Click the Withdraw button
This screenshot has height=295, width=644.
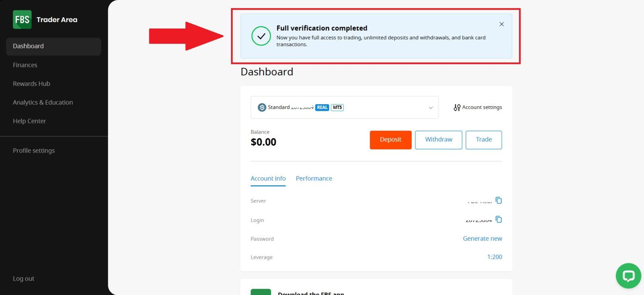438,140
